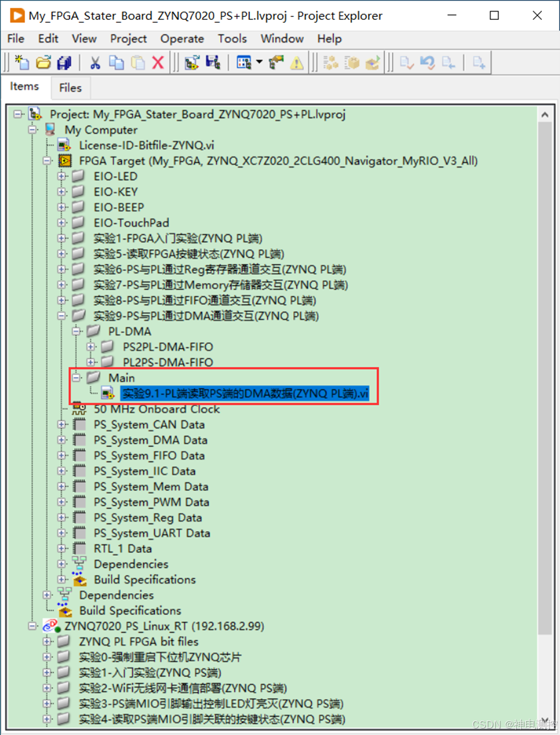Select 实验0-强制重启下位机ZYNQ芯片 folder
Image resolution: width=560 pixels, height=735 pixels.
click(160, 657)
